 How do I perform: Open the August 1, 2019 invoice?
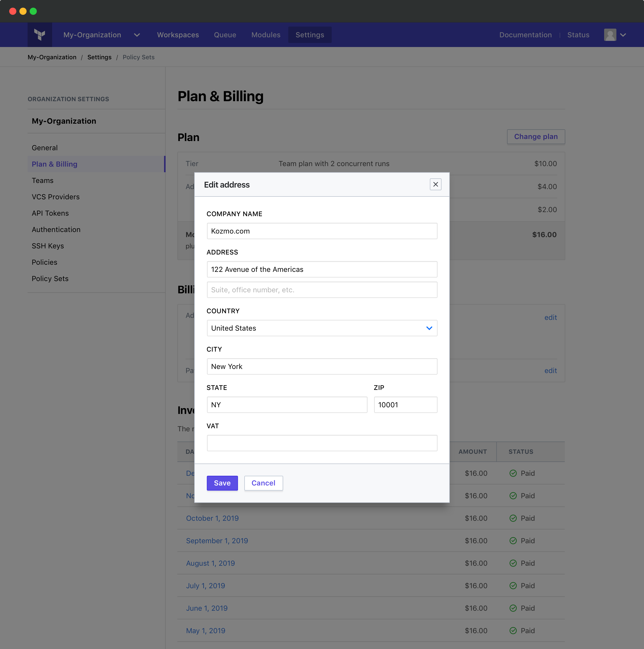210,563
